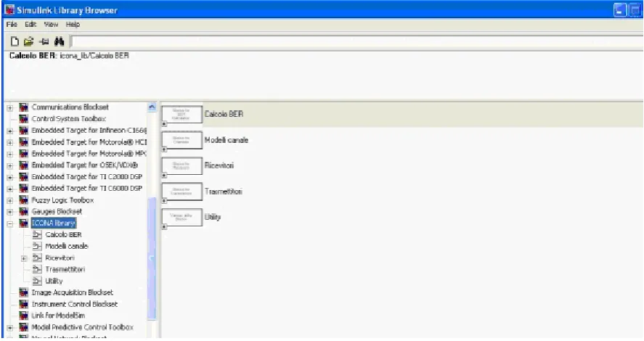Screen dimensions: 644x341
Task: Click Utility subsystem icon in tree
Action: pos(37,281)
